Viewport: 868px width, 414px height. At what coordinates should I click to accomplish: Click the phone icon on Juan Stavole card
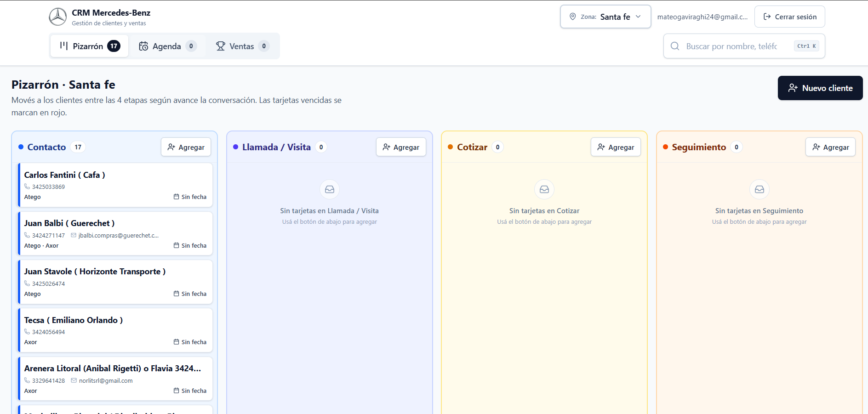tap(27, 284)
